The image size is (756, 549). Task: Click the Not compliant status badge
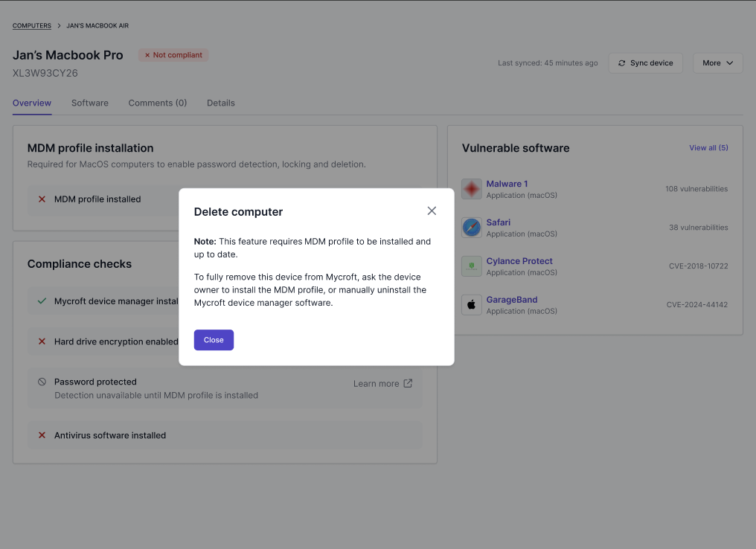[x=173, y=55]
